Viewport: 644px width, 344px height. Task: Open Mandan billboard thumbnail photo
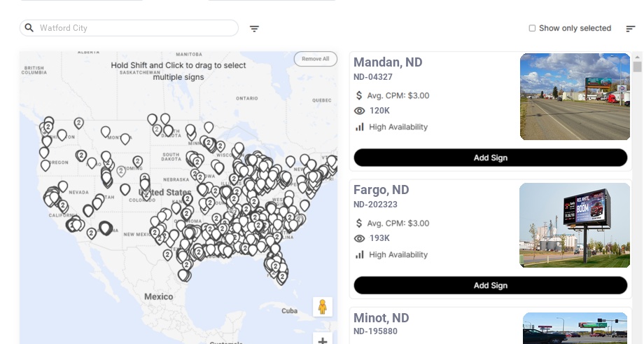click(575, 97)
